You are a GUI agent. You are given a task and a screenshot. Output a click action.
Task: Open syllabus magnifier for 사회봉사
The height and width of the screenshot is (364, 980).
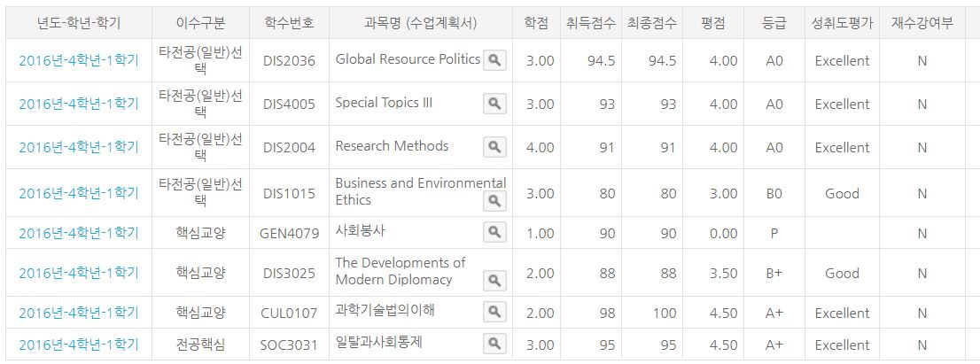[x=494, y=232]
